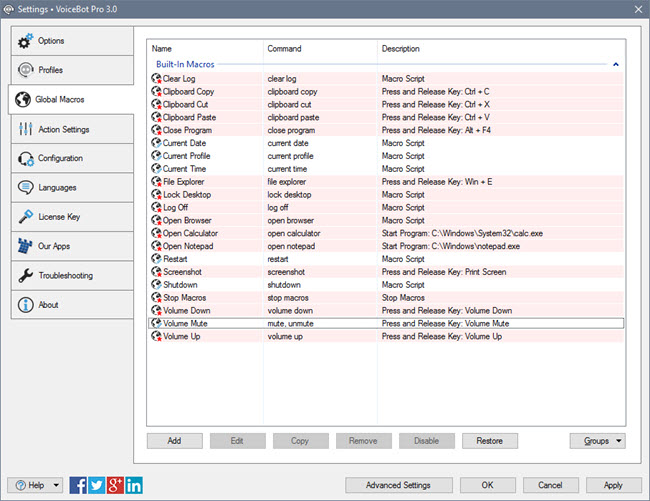This screenshot has height=501, width=650.
Task: Select the Clipboard Paste macro name
Action: 189,117
